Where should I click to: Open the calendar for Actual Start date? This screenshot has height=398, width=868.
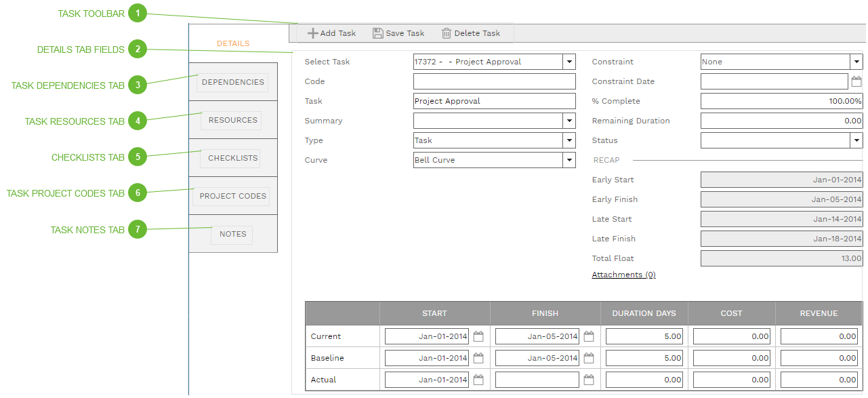pos(478,379)
